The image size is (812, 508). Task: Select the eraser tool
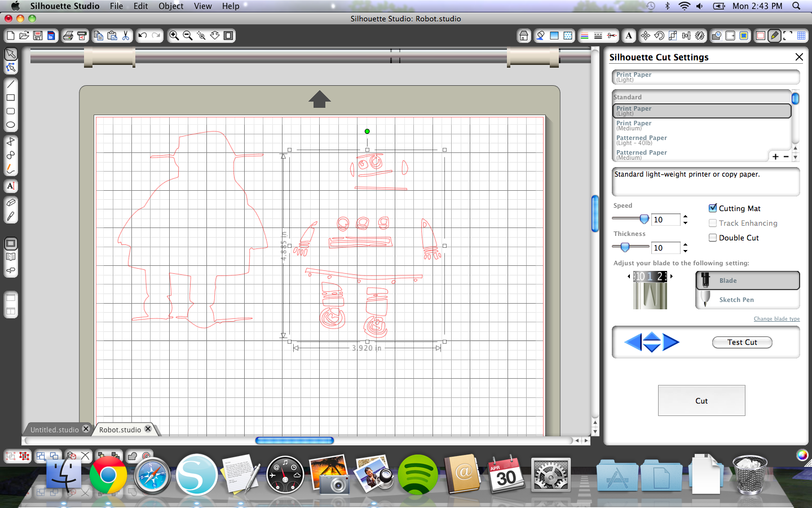[11, 203]
